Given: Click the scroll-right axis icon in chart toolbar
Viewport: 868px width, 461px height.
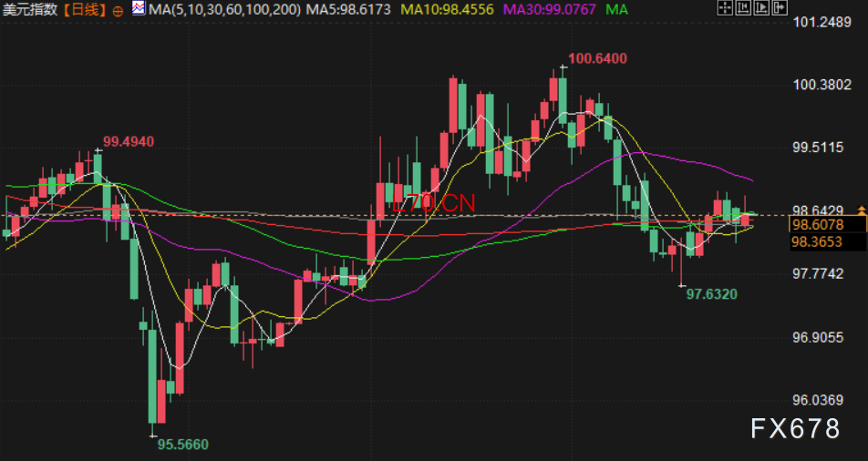Looking at the screenshot, I should [x=764, y=9].
